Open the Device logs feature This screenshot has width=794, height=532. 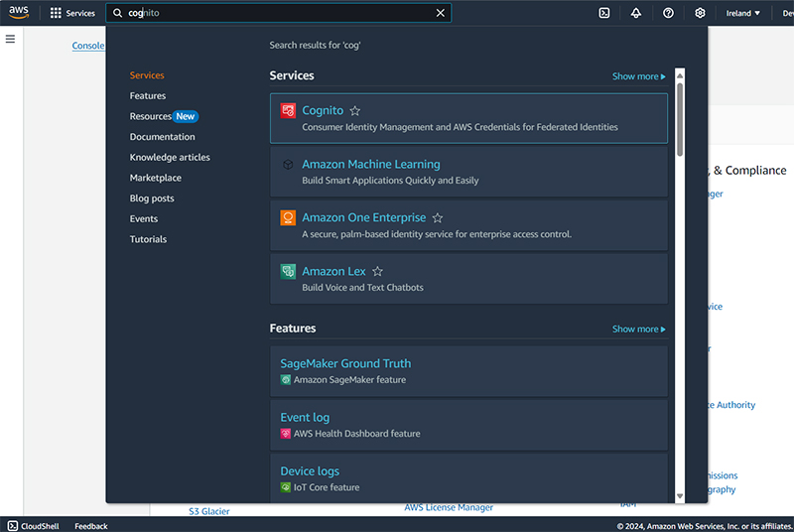click(310, 470)
